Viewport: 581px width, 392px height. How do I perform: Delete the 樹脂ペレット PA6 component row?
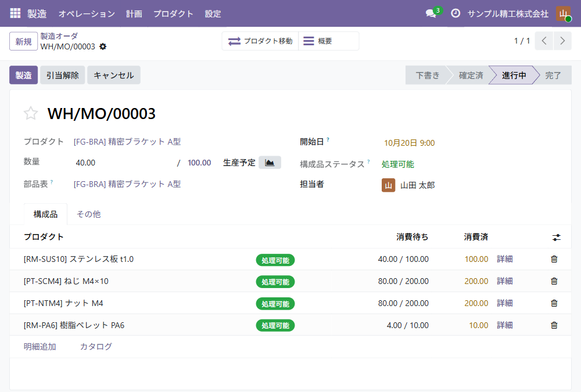(554, 325)
